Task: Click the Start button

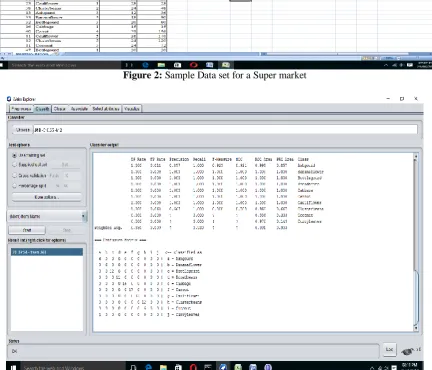Action: coord(27,230)
